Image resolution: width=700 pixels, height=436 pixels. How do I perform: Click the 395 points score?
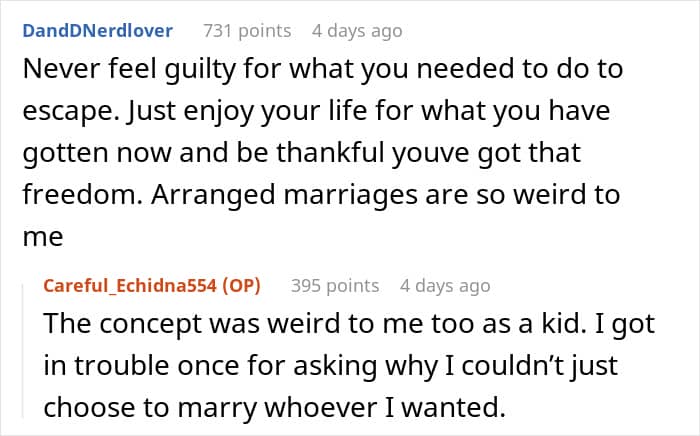pyautogui.click(x=335, y=286)
